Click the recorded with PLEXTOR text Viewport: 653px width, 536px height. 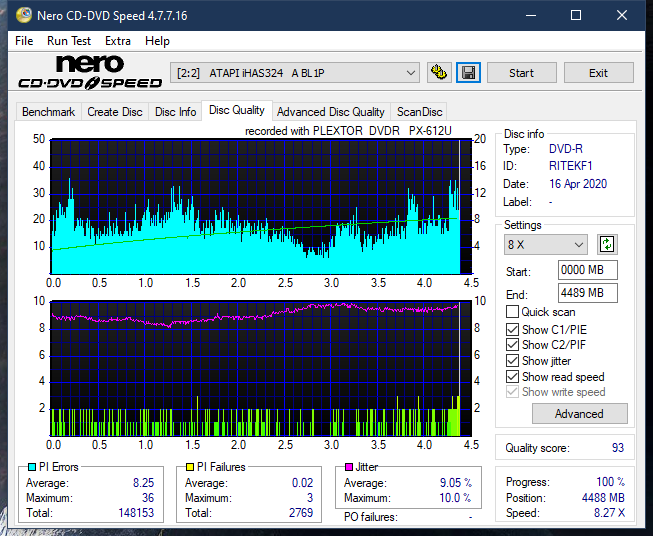pyautogui.click(x=348, y=131)
